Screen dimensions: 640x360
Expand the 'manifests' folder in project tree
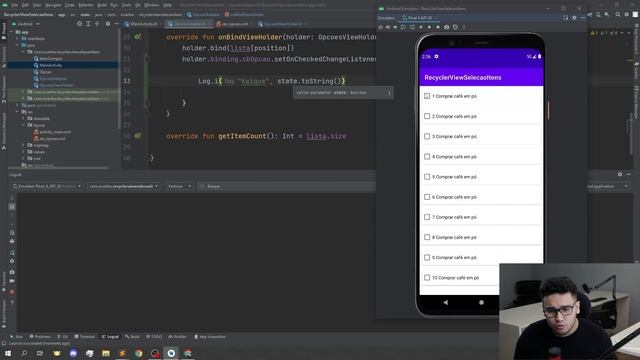coord(18,38)
